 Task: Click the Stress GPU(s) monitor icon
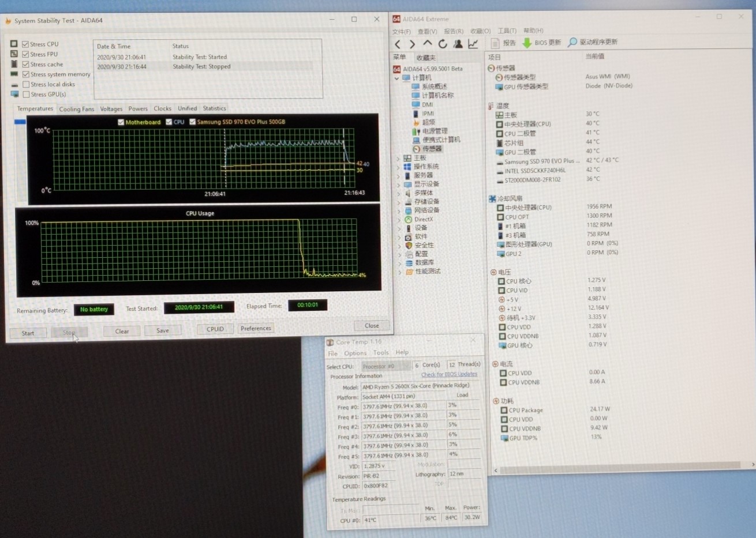click(x=15, y=94)
